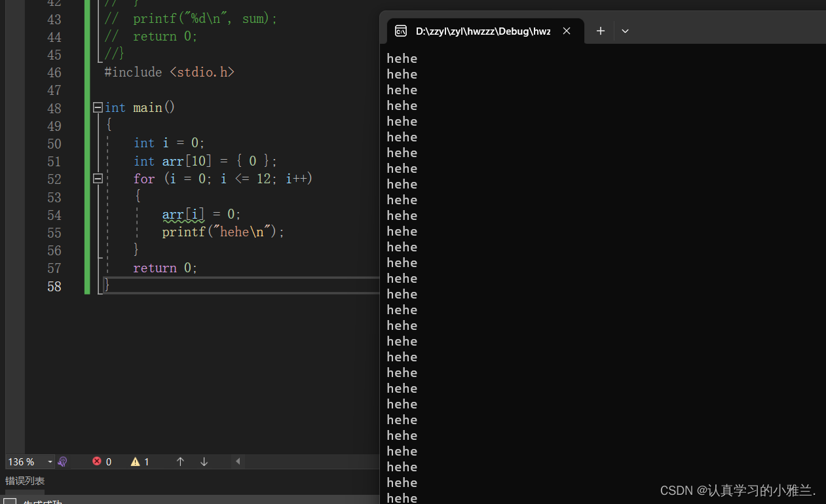Image resolution: width=826 pixels, height=504 pixels.
Task: Click the editor's horizontal scrollbar left arrow
Action: pos(238,461)
